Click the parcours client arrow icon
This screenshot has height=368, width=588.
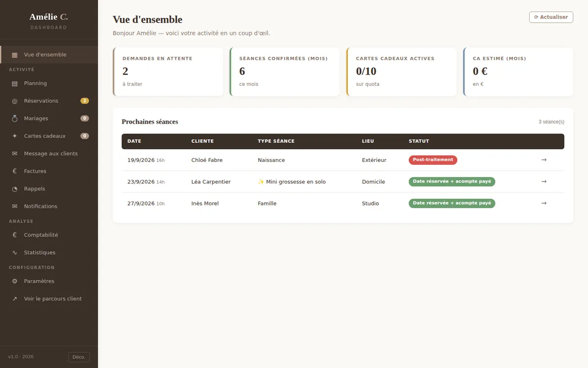tap(15, 299)
